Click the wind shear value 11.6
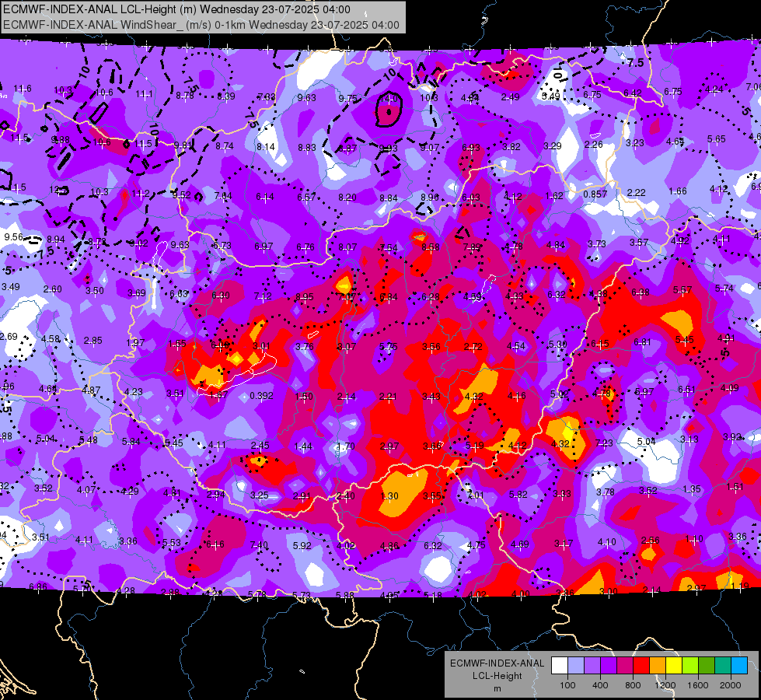The width and height of the screenshot is (761, 700). 23,89
